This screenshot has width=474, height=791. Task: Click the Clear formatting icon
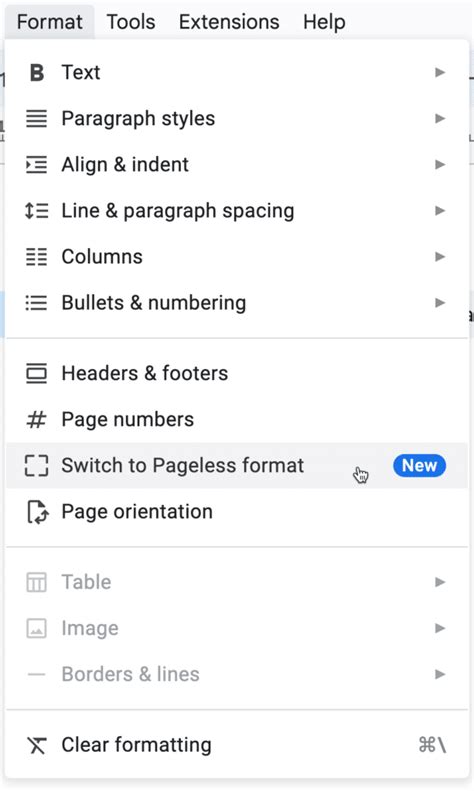click(x=36, y=745)
